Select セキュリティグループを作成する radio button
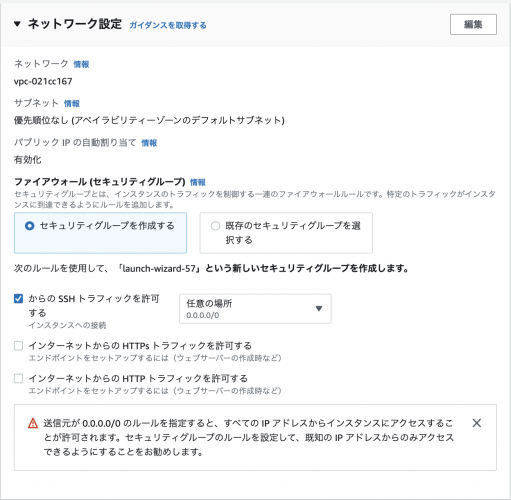 [29, 226]
